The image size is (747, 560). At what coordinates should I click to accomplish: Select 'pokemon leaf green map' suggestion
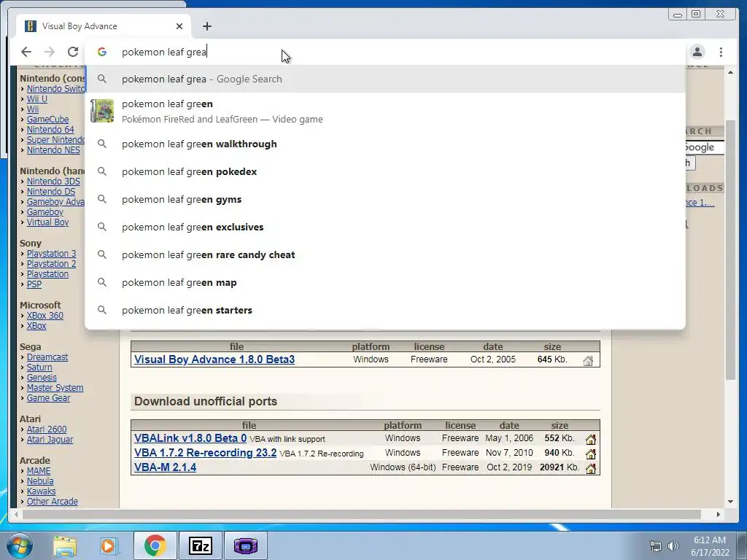point(385,282)
